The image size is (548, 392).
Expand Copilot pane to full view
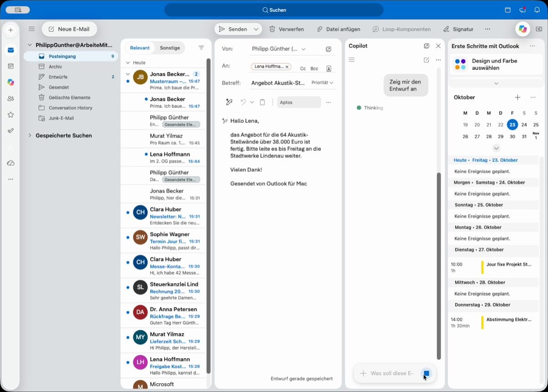coord(427,46)
